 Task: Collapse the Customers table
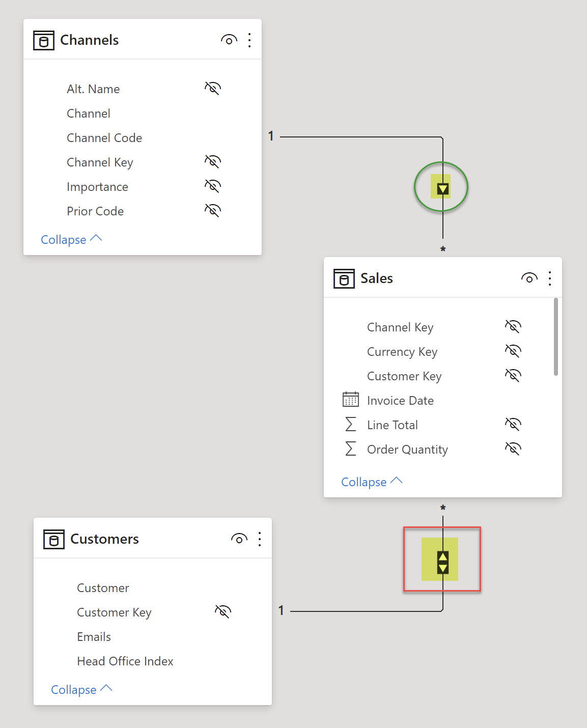(x=81, y=689)
